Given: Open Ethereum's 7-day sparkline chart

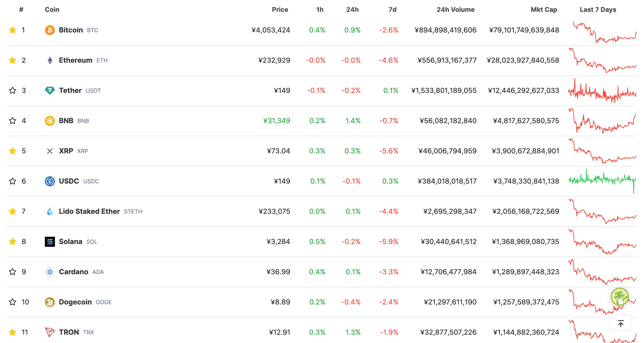Looking at the screenshot, I should [x=602, y=60].
